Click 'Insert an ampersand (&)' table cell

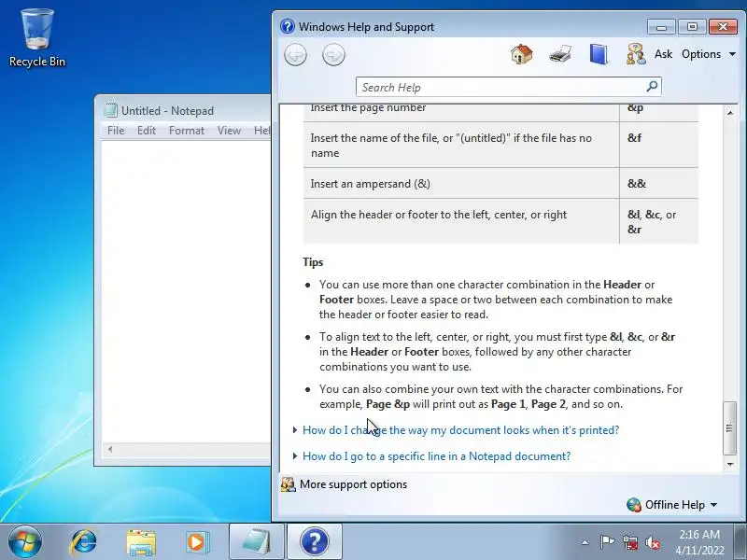click(461, 184)
